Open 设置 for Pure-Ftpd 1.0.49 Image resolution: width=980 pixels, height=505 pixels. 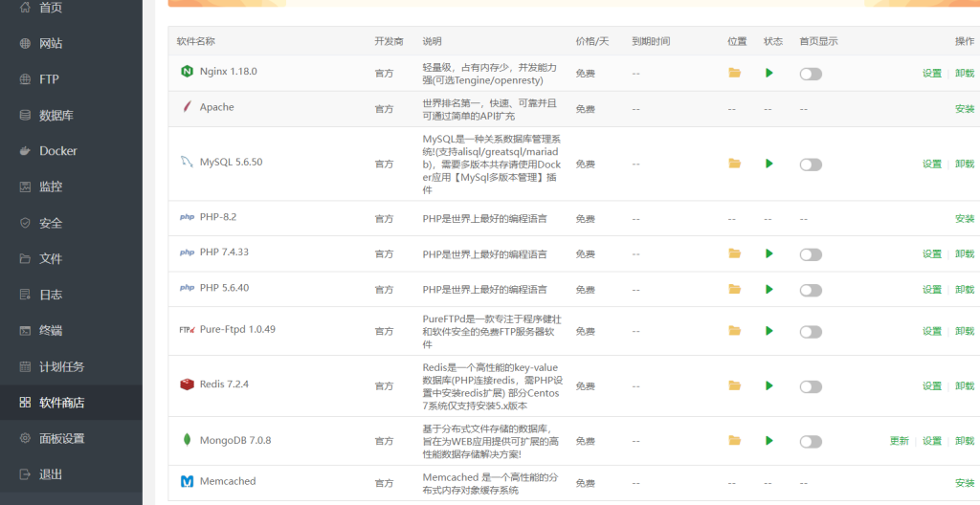point(932,331)
